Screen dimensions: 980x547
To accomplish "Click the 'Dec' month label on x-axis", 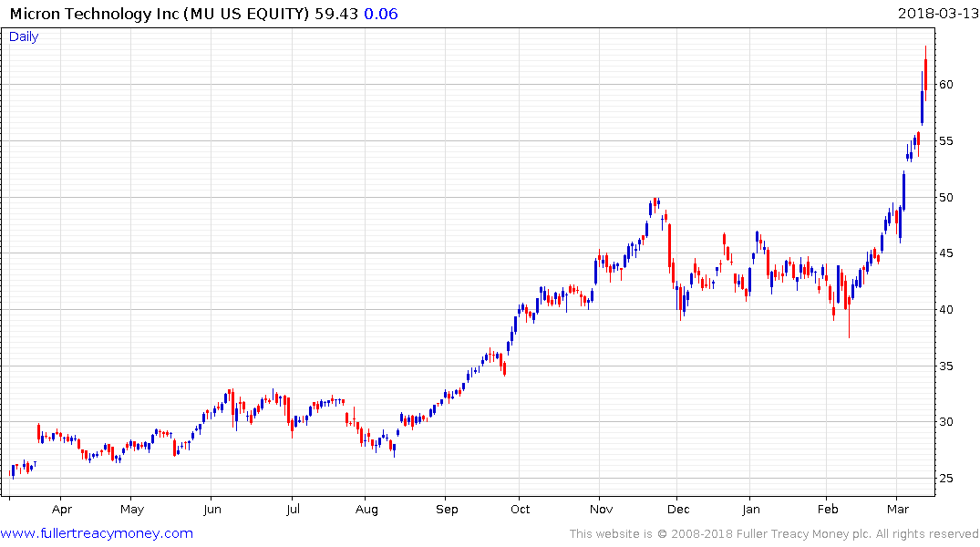I will (678, 509).
